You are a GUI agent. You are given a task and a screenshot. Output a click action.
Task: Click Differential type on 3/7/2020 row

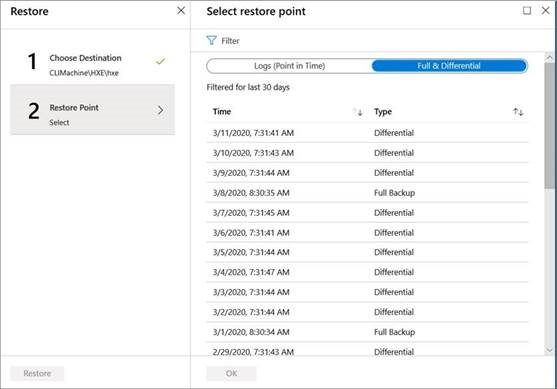coord(394,212)
